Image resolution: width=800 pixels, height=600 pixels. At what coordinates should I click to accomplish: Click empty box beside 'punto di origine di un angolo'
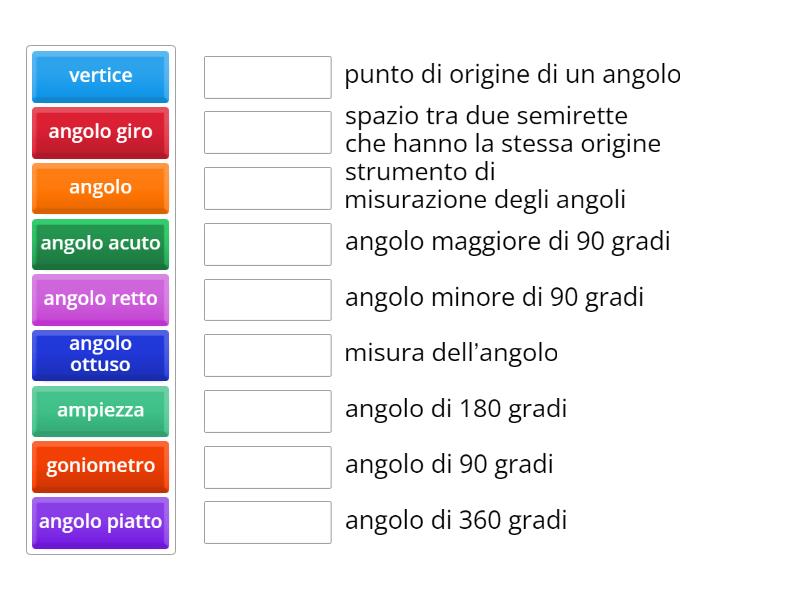point(267,77)
